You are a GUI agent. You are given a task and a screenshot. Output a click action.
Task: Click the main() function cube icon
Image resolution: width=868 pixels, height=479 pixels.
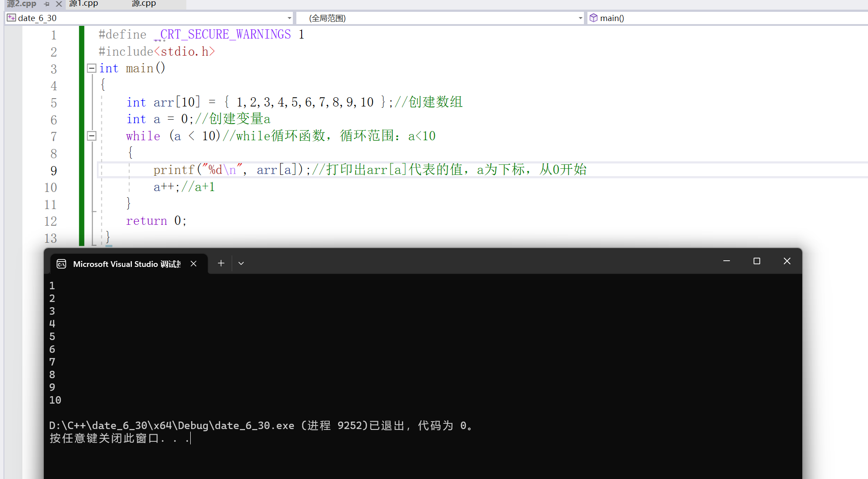(594, 18)
